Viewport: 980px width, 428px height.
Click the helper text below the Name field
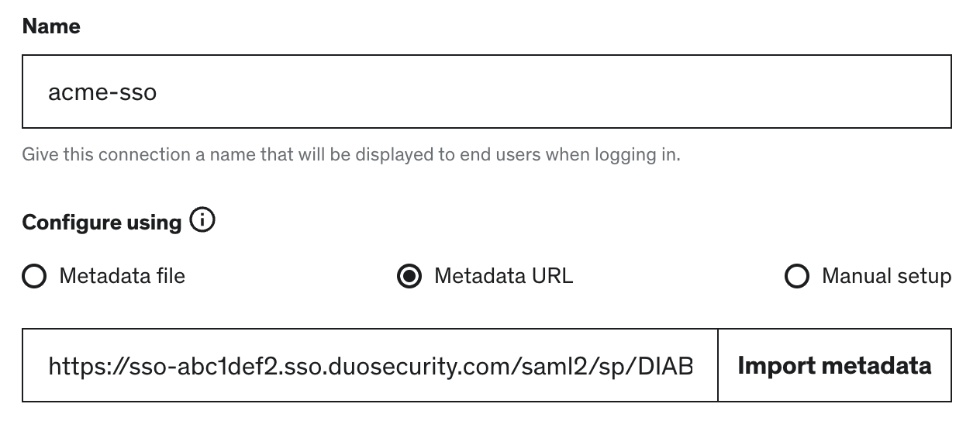point(350,154)
